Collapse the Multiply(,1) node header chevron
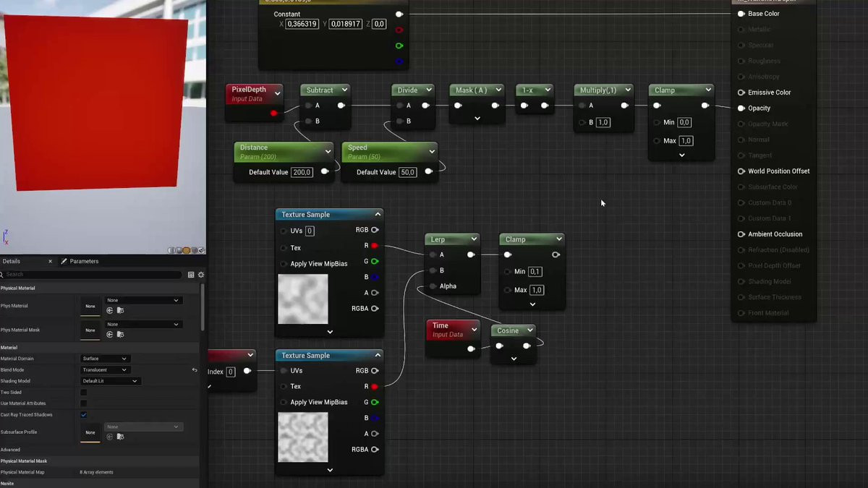 (x=627, y=90)
